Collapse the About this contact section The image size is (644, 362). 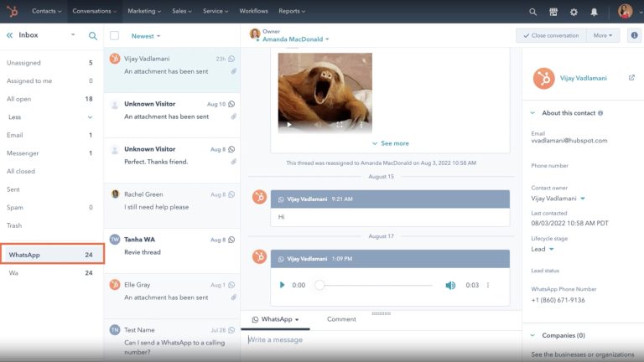click(532, 113)
